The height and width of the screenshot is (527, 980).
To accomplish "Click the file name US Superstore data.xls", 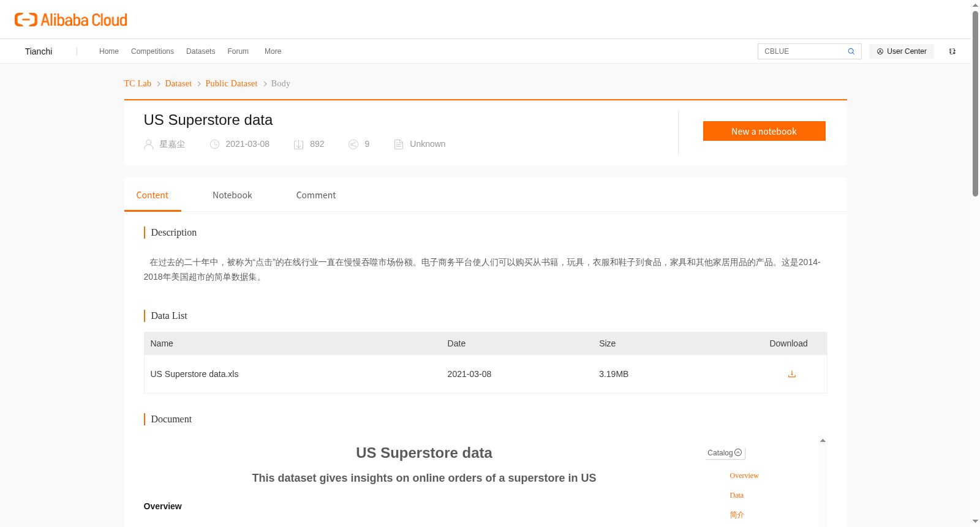I will [195, 374].
